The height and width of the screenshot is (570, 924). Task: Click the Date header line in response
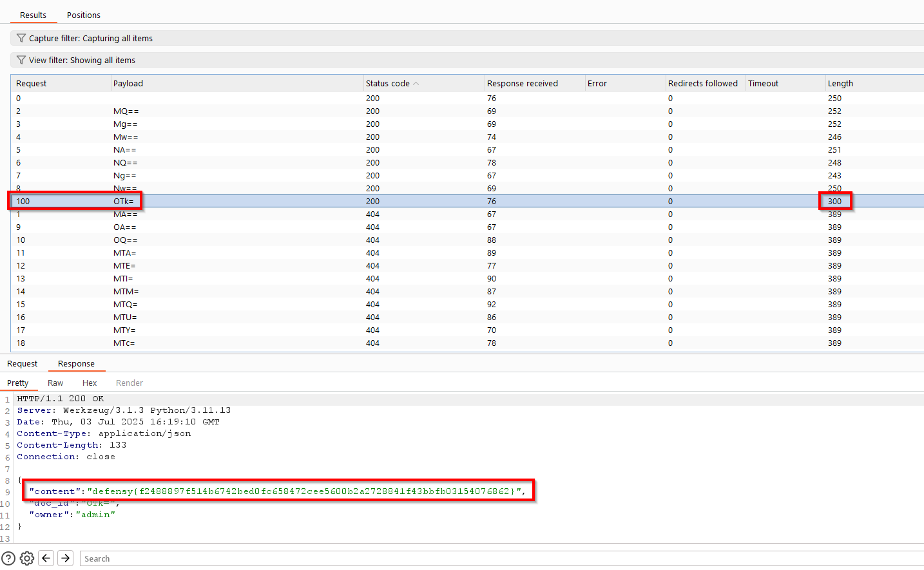tap(118, 422)
